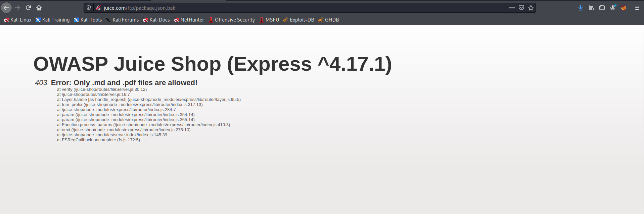644x214 pixels.
Task: Click the forward navigation arrow
Action: pyautogui.click(x=17, y=8)
